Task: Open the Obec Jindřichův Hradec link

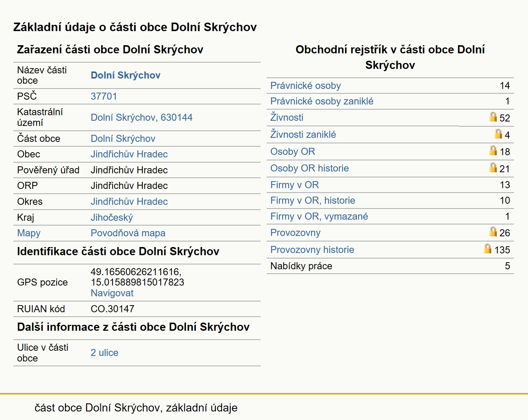Action: (x=129, y=154)
